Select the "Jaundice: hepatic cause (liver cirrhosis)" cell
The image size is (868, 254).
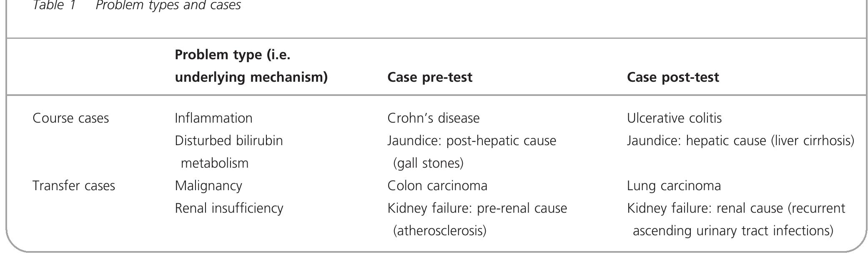pyautogui.click(x=740, y=141)
